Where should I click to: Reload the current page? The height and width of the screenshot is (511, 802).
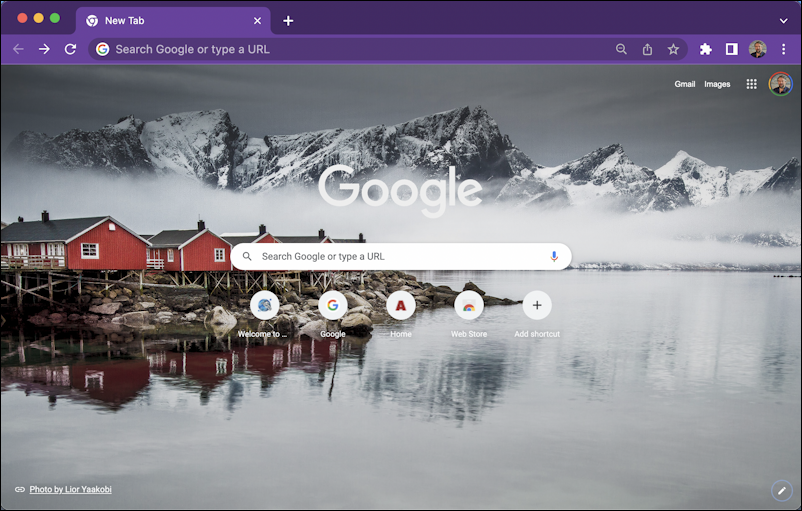[x=70, y=49]
